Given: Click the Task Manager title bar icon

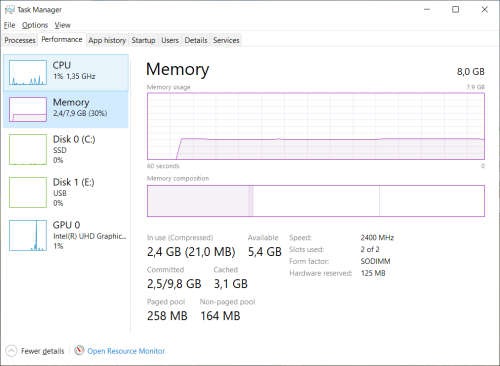Looking at the screenshot, I should tap(10, 10).
